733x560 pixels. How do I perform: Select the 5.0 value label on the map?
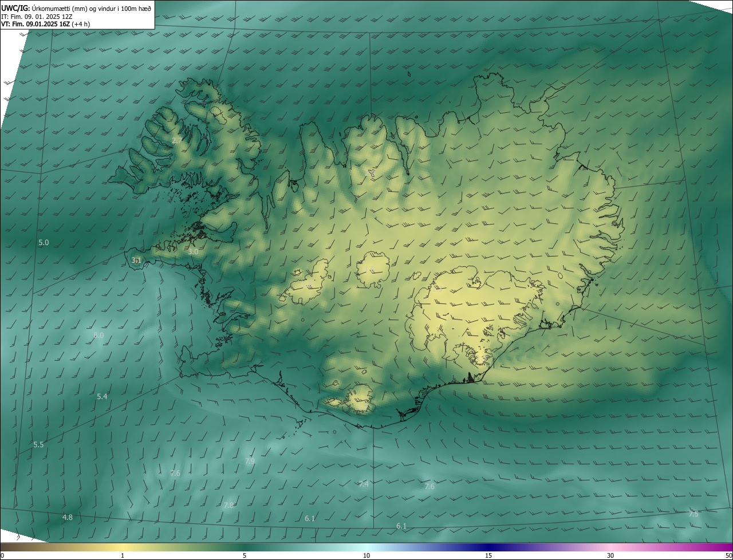pyautogui.click(x=44, y=243)
